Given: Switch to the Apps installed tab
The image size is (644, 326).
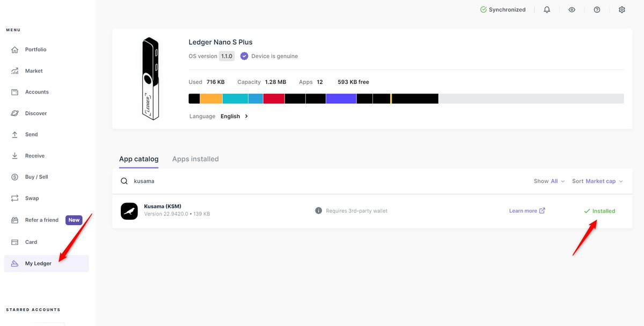Looking at the screenshot, I should point(195,159).
